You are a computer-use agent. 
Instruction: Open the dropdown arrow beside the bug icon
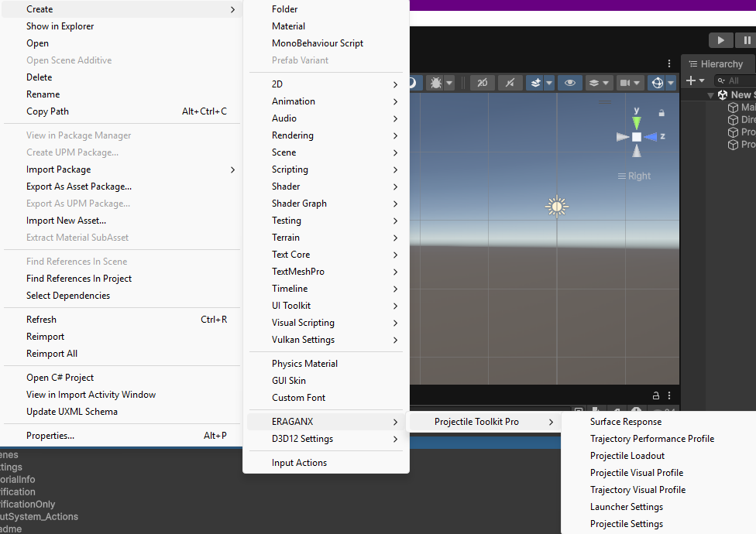click(449, 84)
